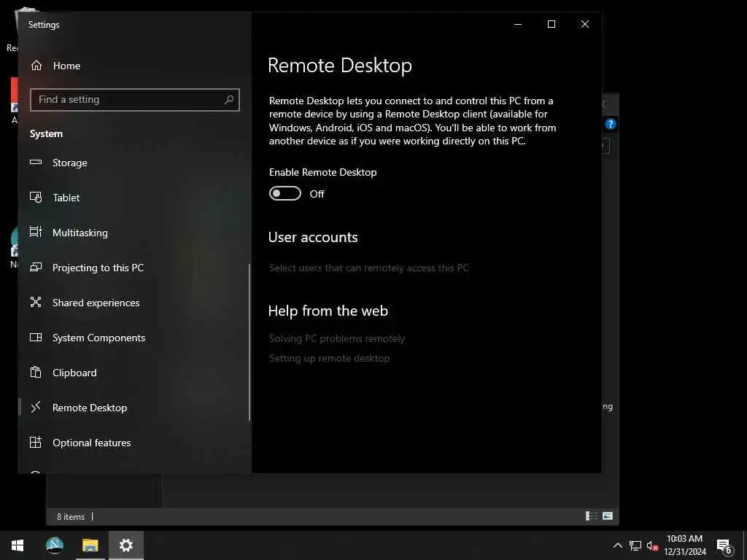Image resolution: width=747 pixels, height=560 pixels.
Task: Click the Tablet icon in sidebar
Action: coord(36,197)
